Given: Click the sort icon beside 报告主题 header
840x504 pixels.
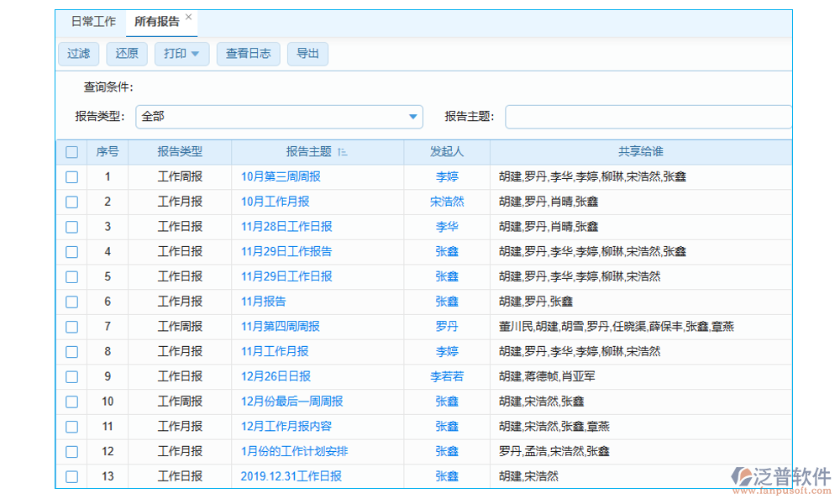Looking at the screenshot, I should click(342, 152).
